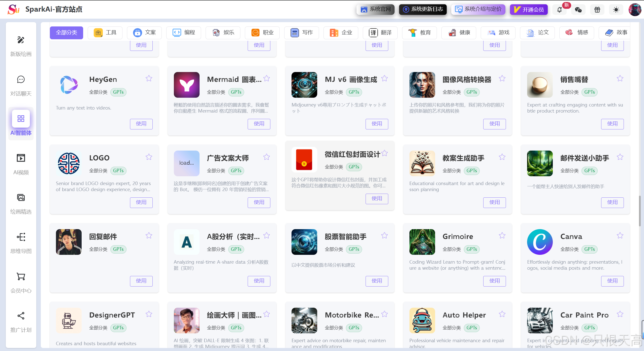Open the 论文 category tab
644x351 pixels.
coord(537,33)
